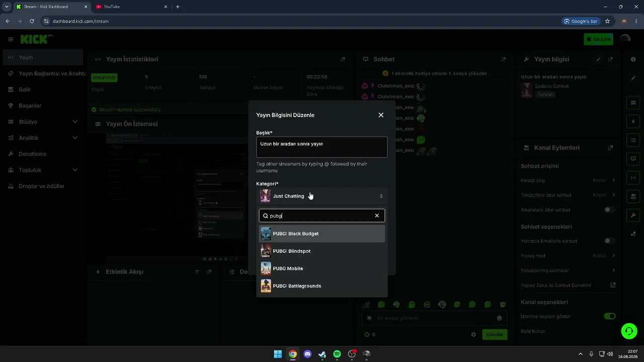Filter the Etkinlik Akışı feed

[197, 272]
